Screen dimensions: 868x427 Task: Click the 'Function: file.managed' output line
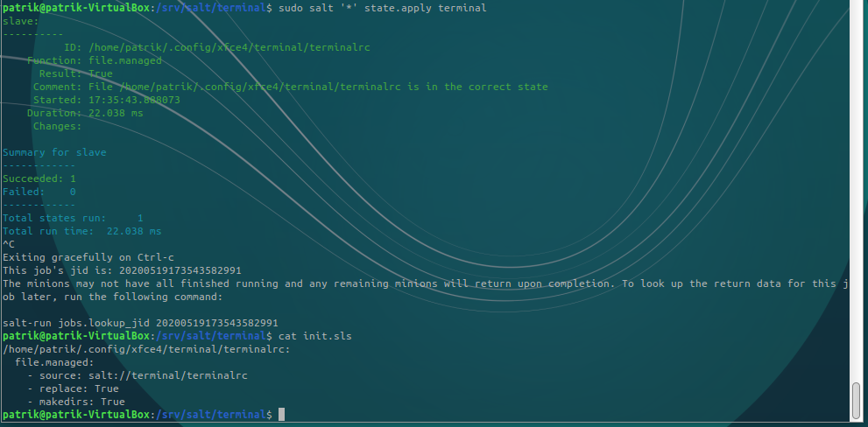pos(95,60)
